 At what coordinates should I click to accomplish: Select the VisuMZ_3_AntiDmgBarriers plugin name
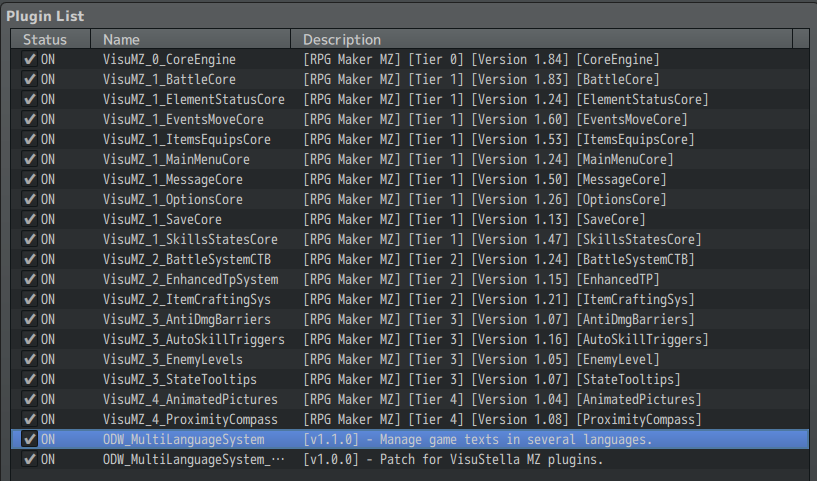pos(187,319)
